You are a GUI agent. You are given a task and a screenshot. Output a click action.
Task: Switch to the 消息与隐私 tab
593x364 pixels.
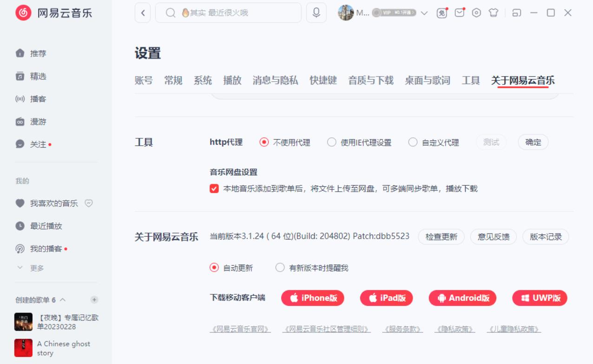(276, 80)
